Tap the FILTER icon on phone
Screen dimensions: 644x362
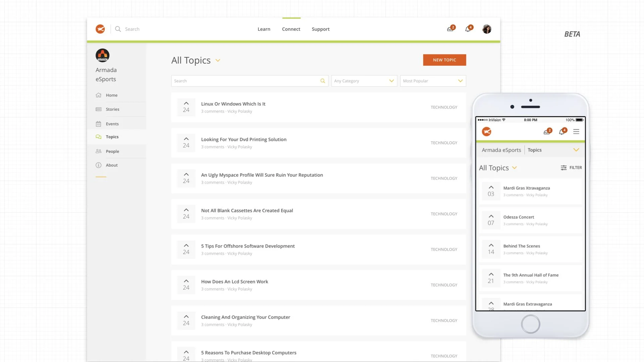pyautogui.click(x=564, y=168)
